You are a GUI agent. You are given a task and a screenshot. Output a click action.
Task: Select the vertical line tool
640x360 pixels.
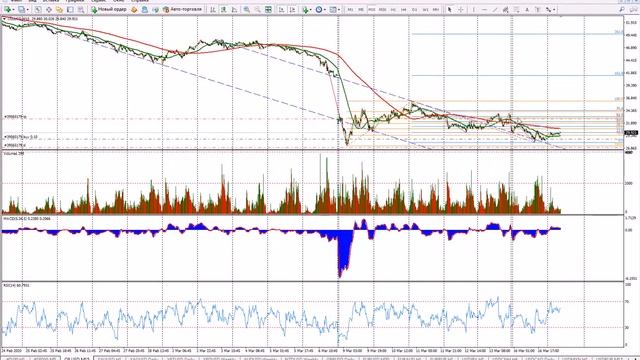click(x=473, y=9)
